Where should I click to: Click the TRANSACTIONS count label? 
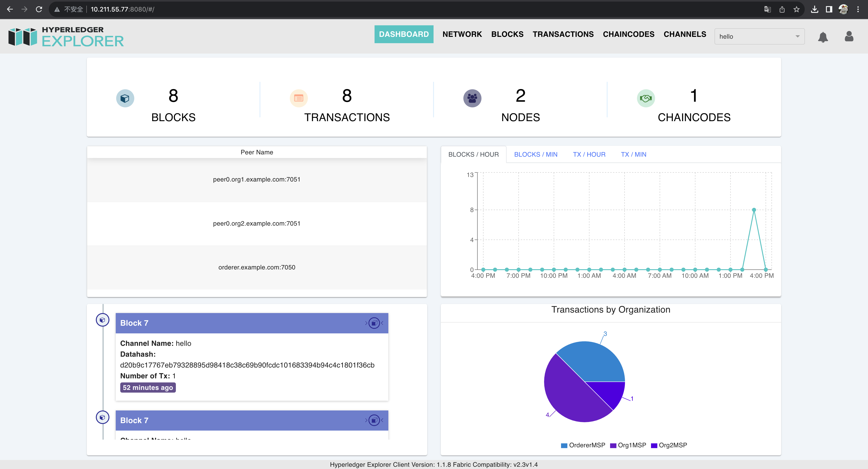pos(347,117)
